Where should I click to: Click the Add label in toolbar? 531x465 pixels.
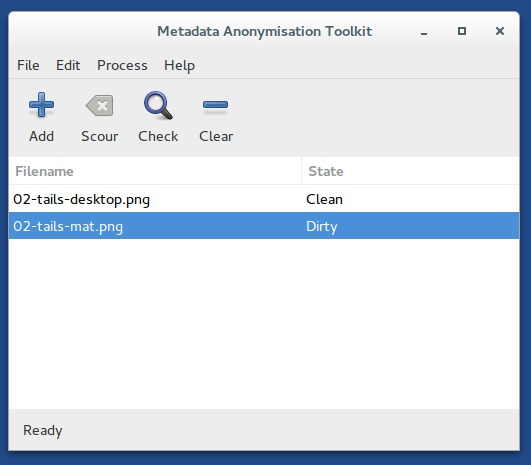[41, 136]
